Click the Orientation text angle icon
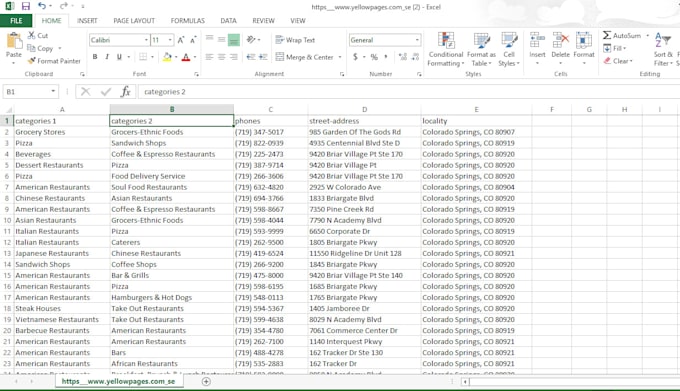680x391 pixels. pyautogui.click(x=251, y=39)
